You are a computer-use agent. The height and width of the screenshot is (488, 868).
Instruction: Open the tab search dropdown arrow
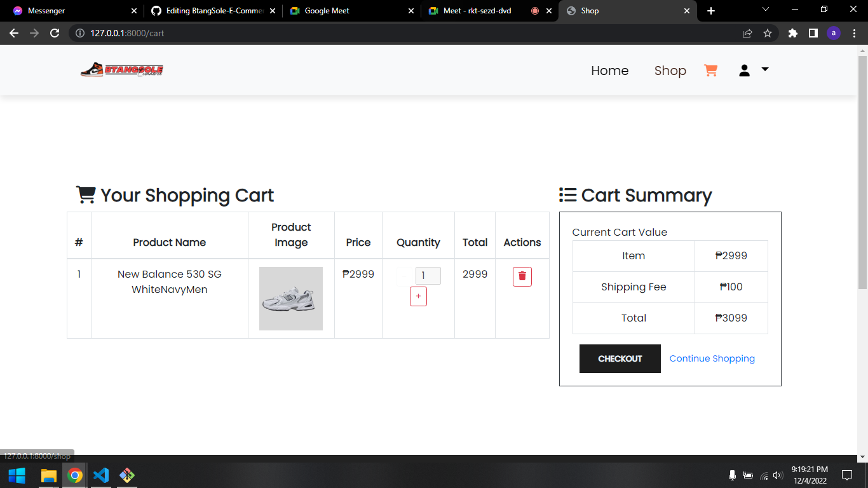tap(765, 10)
